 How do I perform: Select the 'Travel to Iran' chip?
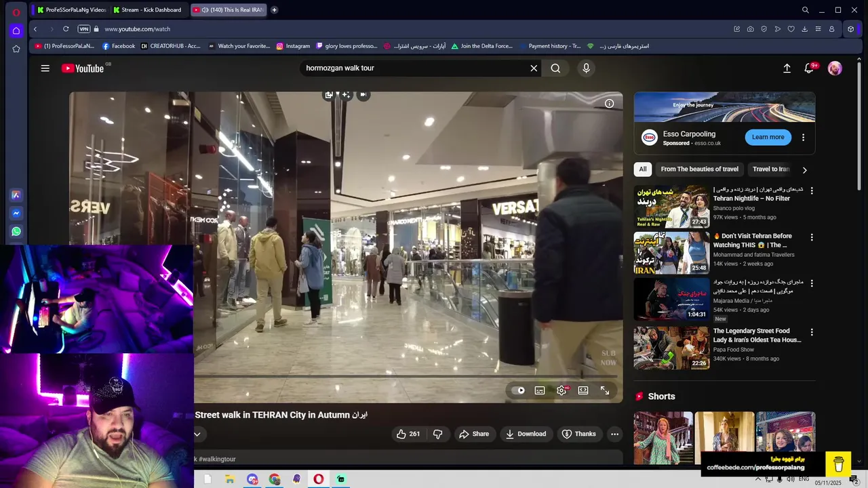(771, 169)
